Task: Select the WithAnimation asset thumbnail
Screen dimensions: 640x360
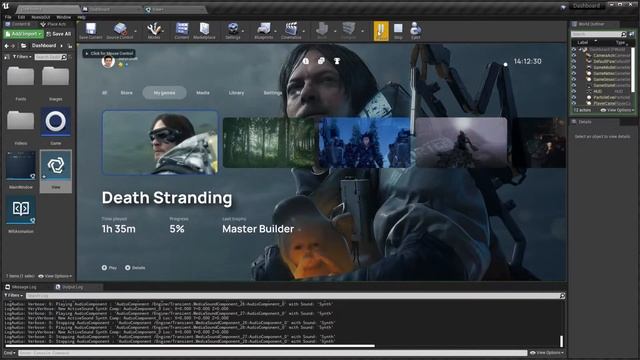Action: pos(21,210)
